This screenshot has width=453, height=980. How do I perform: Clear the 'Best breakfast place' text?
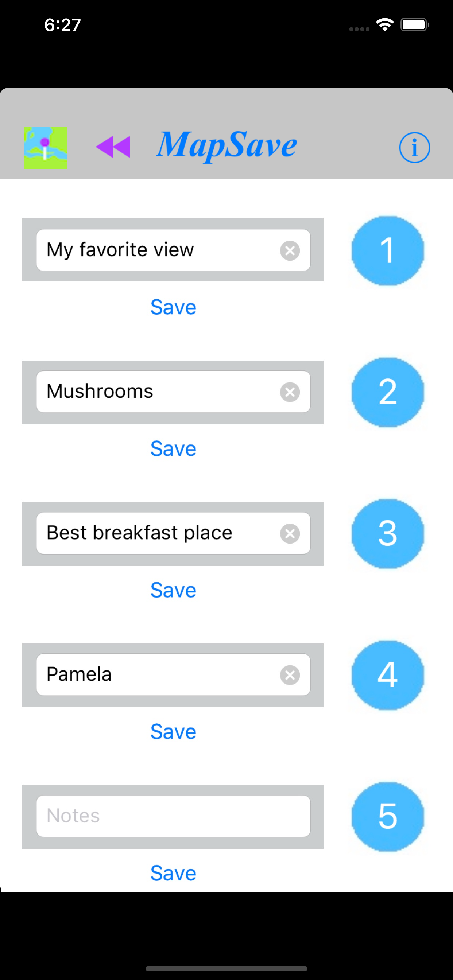290,534
